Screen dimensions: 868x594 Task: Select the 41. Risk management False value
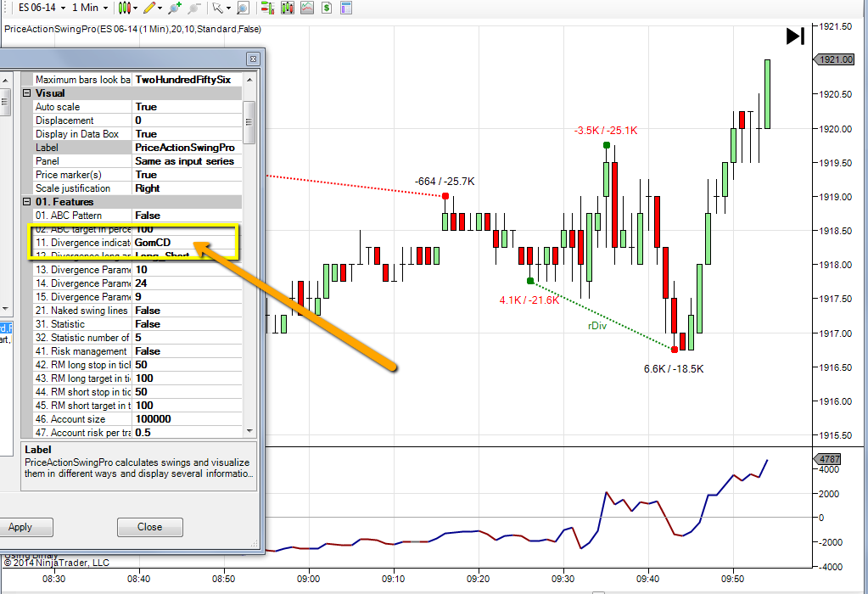[188, 351]
